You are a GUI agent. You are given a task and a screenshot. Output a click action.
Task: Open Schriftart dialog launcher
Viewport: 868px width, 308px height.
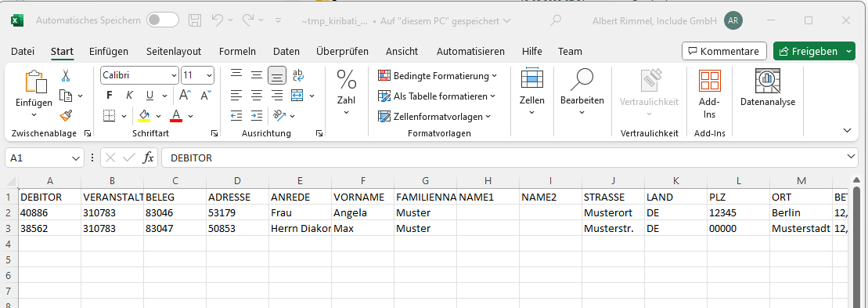214,133
